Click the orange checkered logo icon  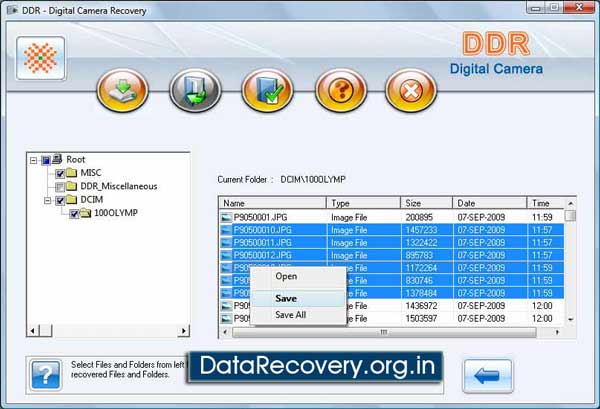[41, 58]
